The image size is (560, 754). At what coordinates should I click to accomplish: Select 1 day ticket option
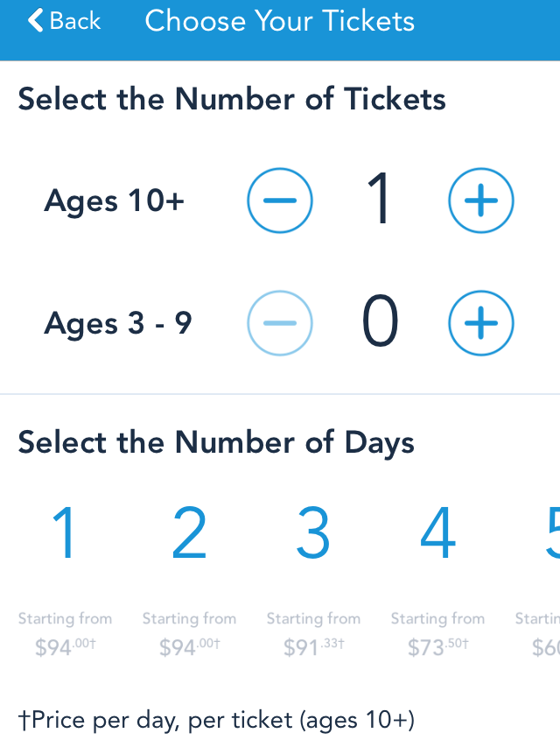click(x=65, y=532)
